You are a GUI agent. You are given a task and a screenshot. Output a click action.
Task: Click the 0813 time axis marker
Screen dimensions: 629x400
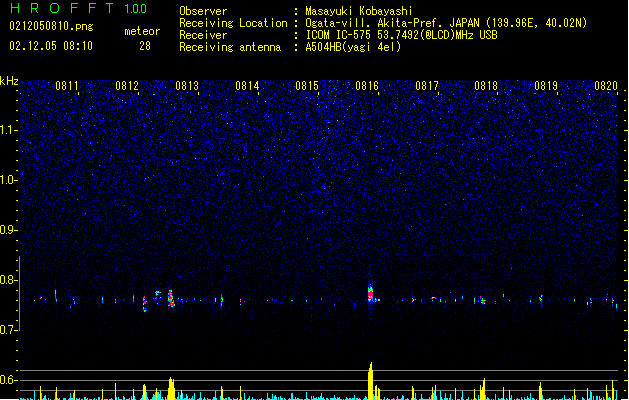pos(187,86)
